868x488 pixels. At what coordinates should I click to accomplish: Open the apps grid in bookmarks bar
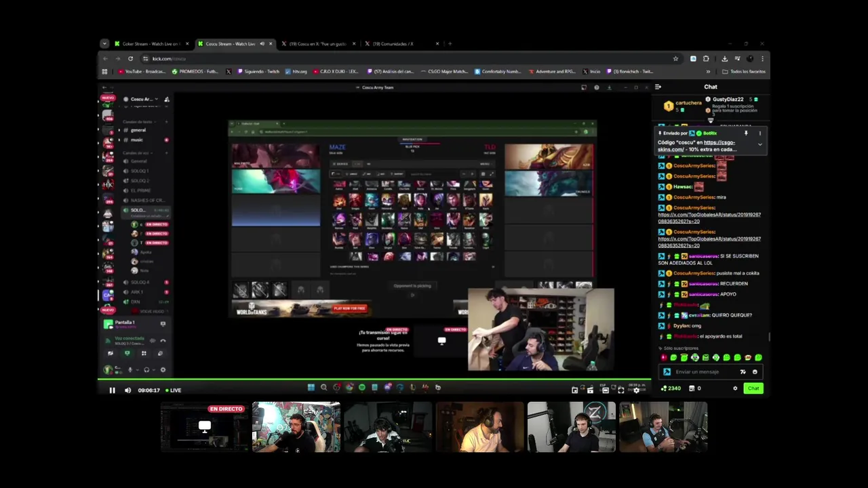click(104, 71)
